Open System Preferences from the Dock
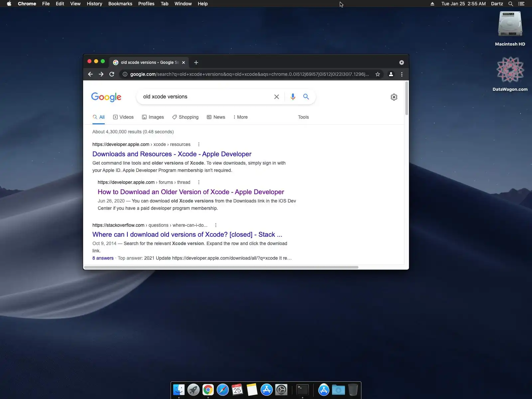The image size is (532, 399). pos(281,390)
